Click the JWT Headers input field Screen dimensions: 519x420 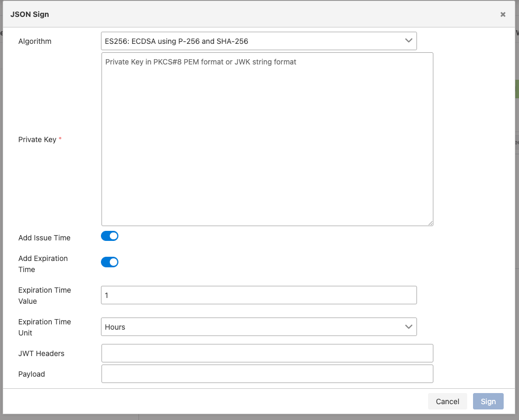(267, 353)
